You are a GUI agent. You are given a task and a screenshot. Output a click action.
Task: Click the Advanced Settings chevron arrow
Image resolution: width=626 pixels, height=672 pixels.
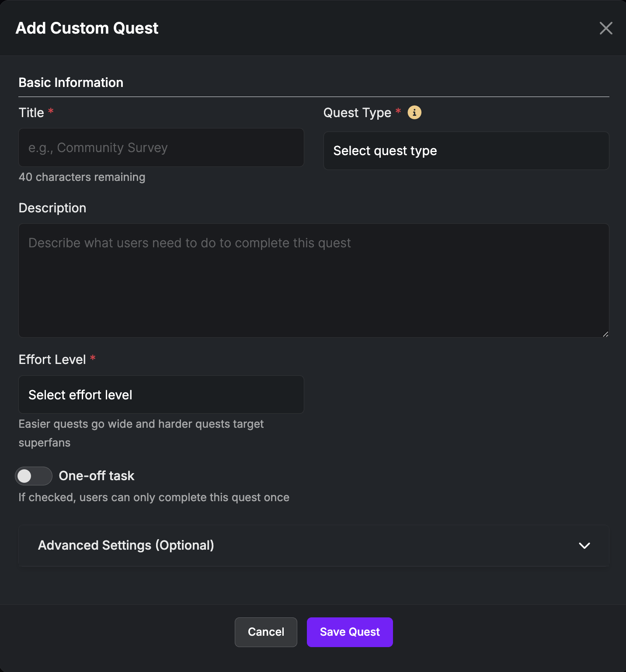(584, 545)
